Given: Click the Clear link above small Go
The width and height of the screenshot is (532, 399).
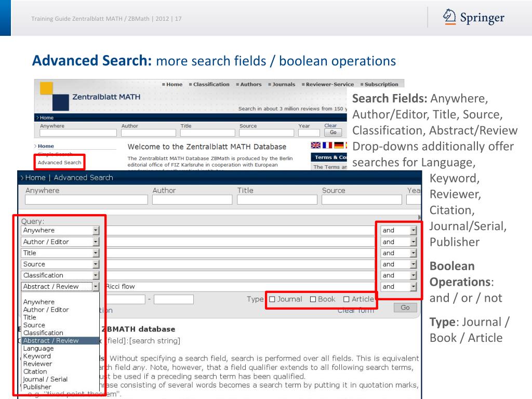Looking at the screenshot, I should point(330,126).
